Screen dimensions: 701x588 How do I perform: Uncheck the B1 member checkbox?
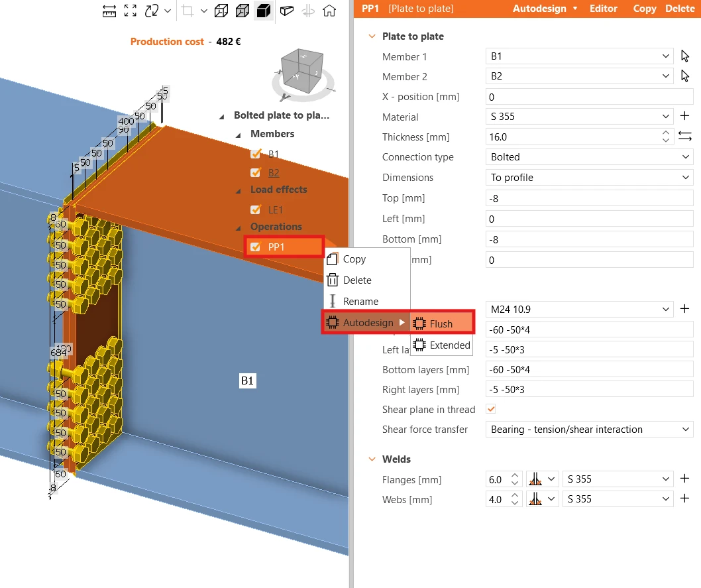click(256, 154)
